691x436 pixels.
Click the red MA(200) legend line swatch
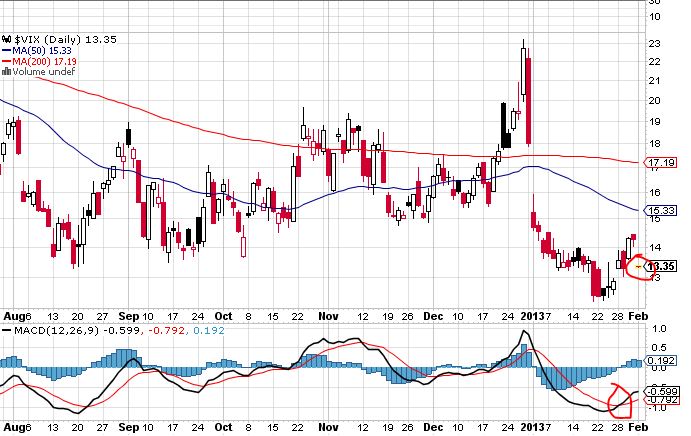(x=7, y=61)
